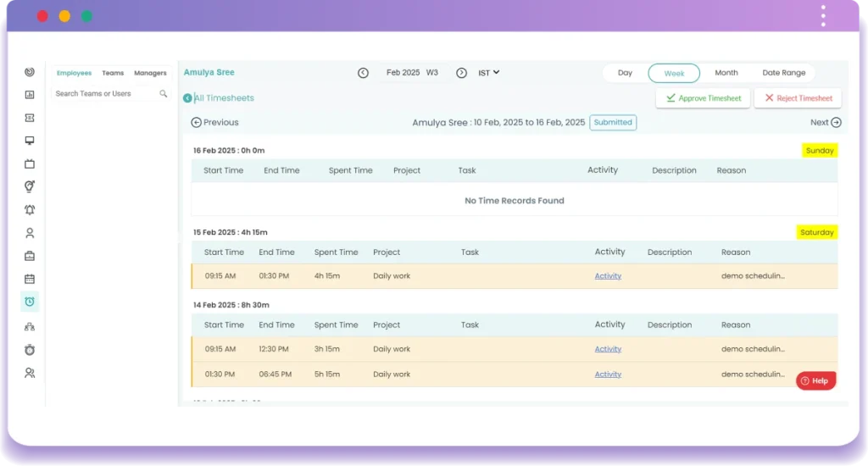Open the radar icon at top of sidebar
Screen dimensions: 868x466
pos(30,72)
